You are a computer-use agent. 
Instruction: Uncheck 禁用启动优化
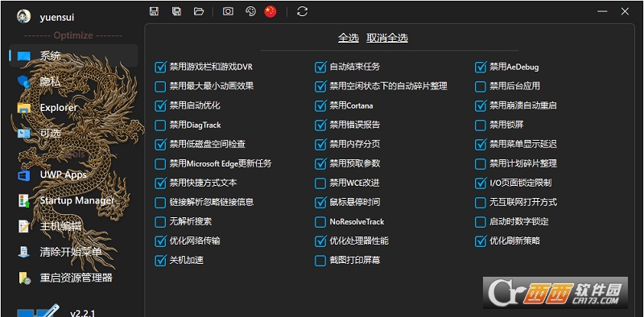pos(160,105)
